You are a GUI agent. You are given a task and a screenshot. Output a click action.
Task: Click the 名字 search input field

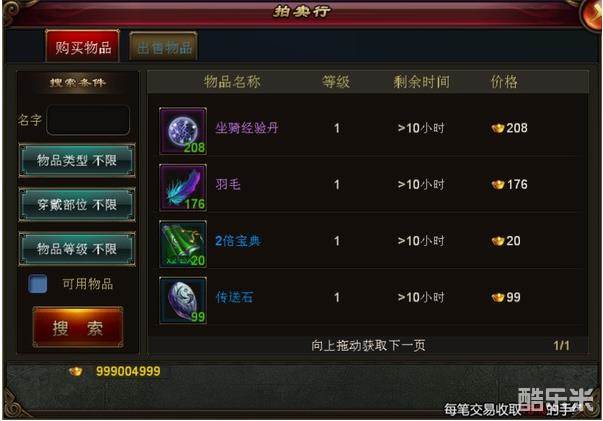(x=88, y=120)
